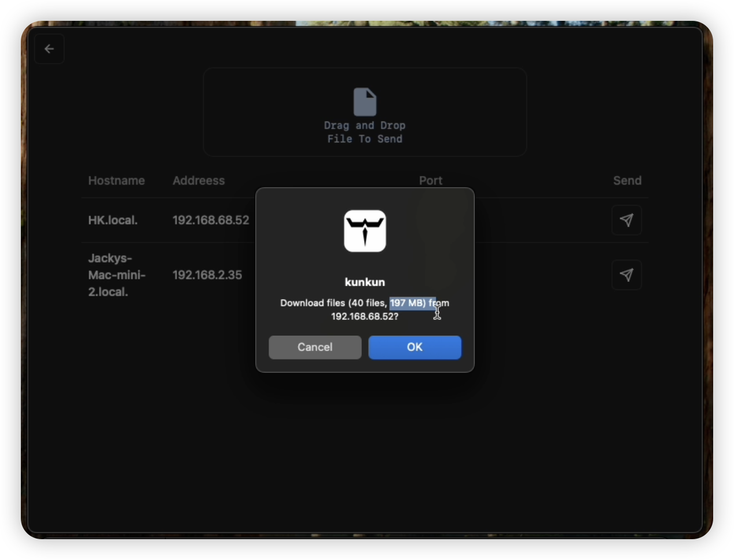
Task: Click the 192.168.68.52 address in the table
Action: [x=211, y=220]
